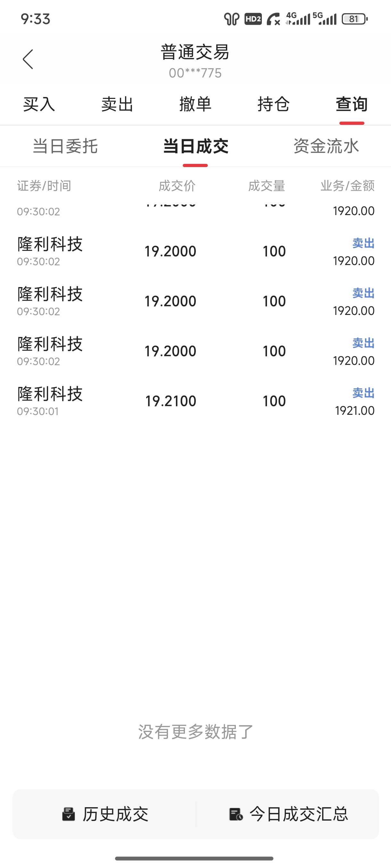Select the 当日委托 sub-tab
Screen dimensions: 391x868
click(x=65, y=146)
